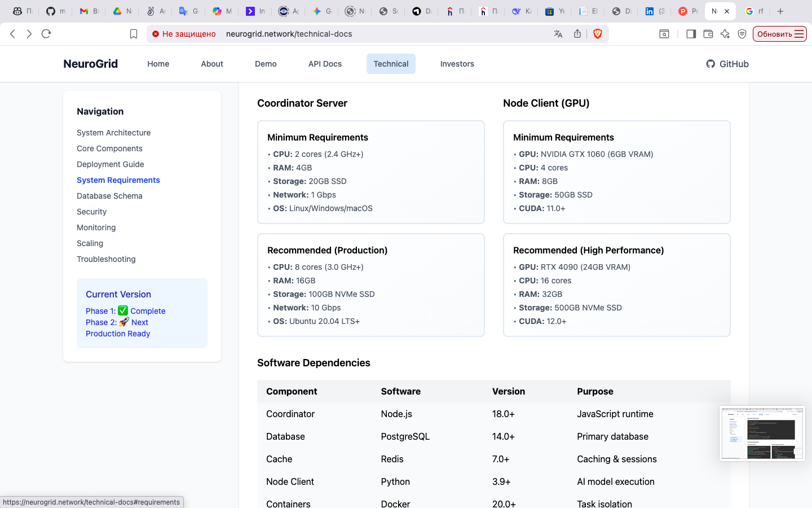Go to the Troubleshooting section link
812x508 pixels.
tap(106, 259)
